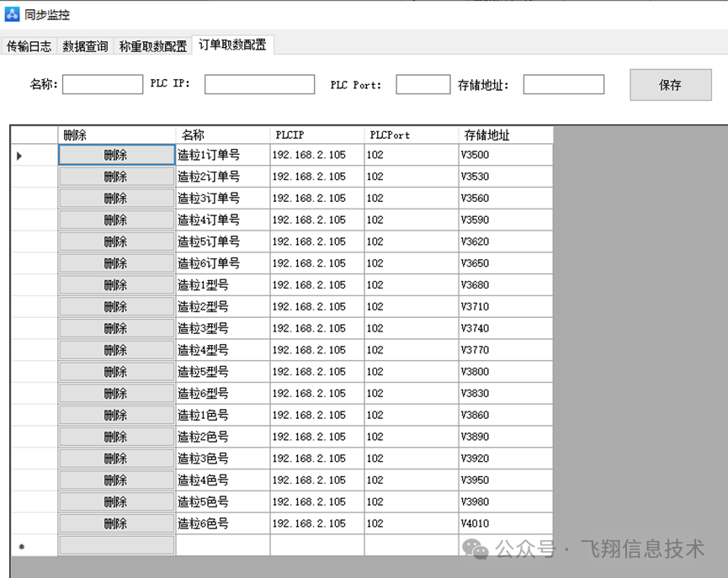This screenshot has width=728, height=578.
Task: Click the 存储地址 input field
Action: click(x=564, y=84)
